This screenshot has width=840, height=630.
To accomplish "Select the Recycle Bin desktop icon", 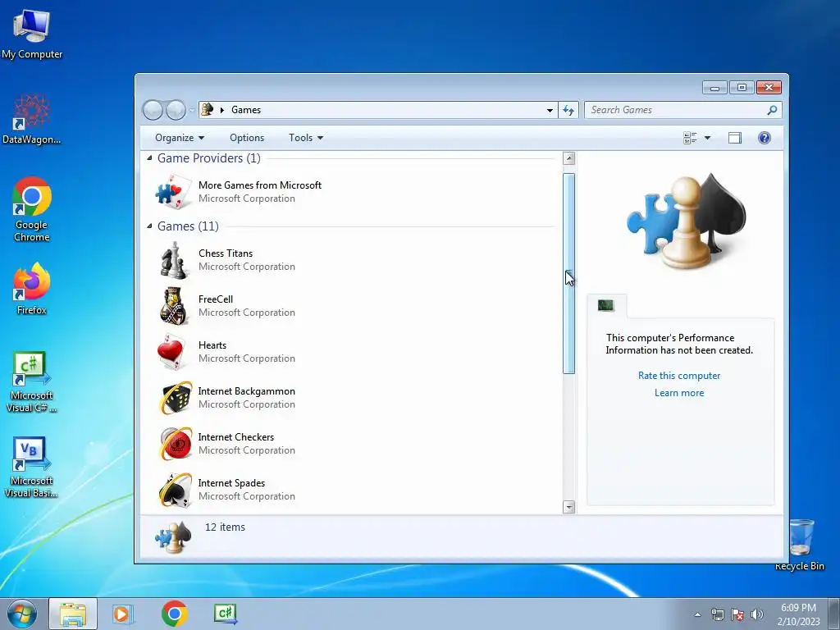I will pyautogui.click(x=800, y=545).
